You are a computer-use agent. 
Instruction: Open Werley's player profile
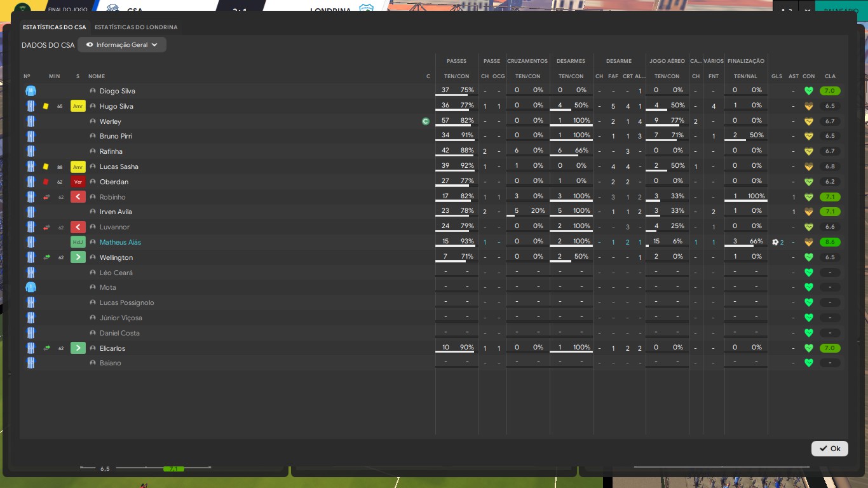click(110, 121)
